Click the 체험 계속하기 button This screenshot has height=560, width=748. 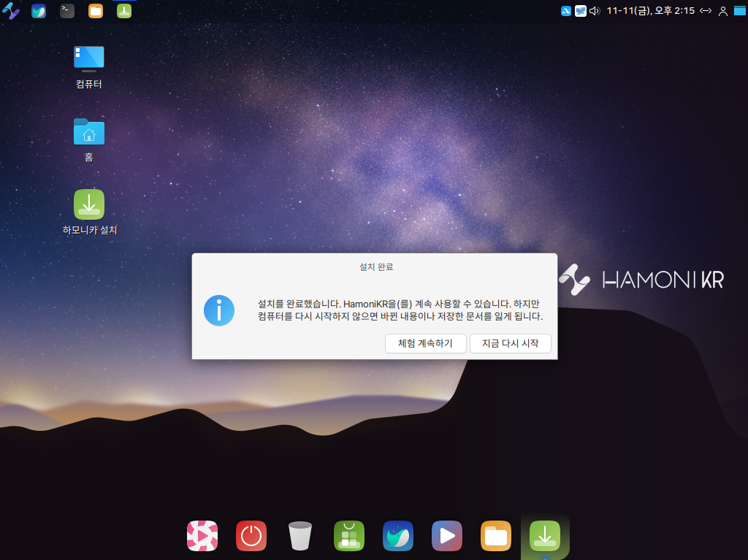(x=425, y=343)
